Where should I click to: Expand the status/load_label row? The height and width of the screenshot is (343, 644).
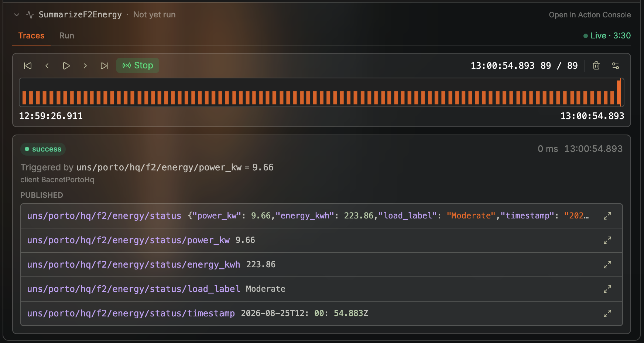tap(607, 289)
